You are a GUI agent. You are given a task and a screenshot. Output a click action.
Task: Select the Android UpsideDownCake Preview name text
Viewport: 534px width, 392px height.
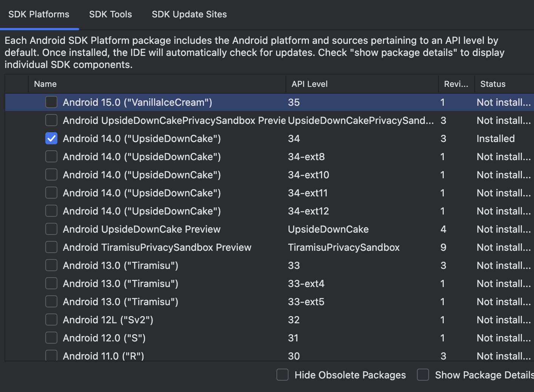(x=142, y=229)
